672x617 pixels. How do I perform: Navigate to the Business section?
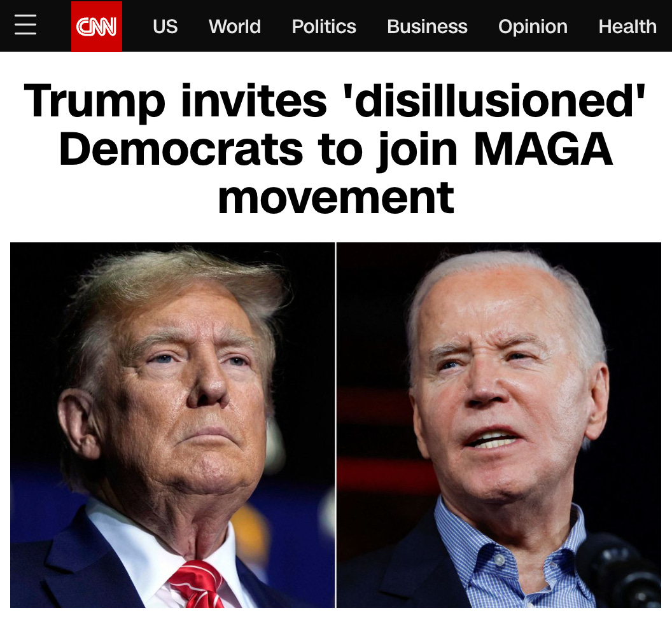click(x=427, y=27)
